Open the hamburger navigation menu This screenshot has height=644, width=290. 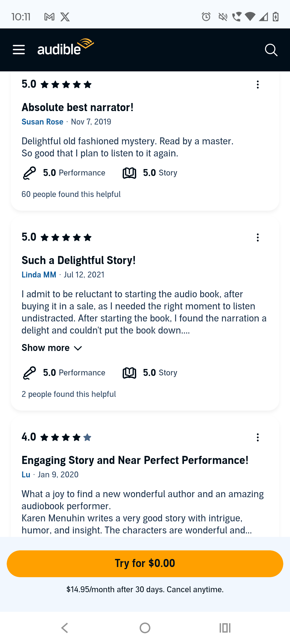click(x=19, y=50)
